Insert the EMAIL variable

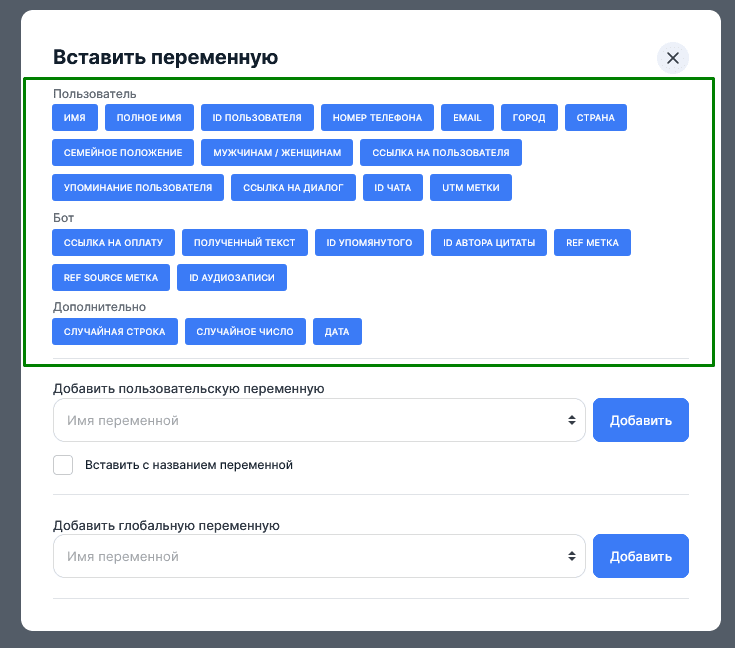tap(467, 118)
